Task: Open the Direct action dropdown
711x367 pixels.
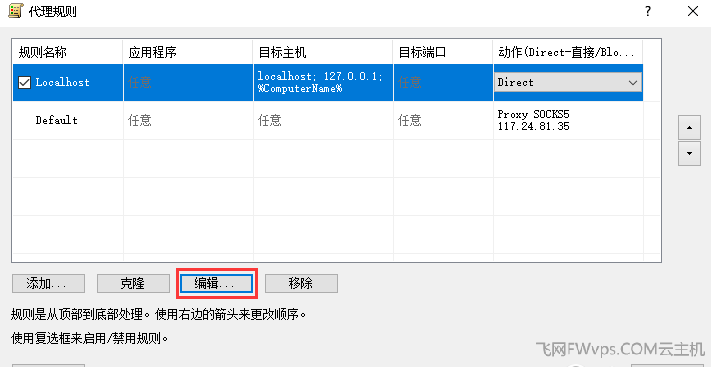Action: 568,83
